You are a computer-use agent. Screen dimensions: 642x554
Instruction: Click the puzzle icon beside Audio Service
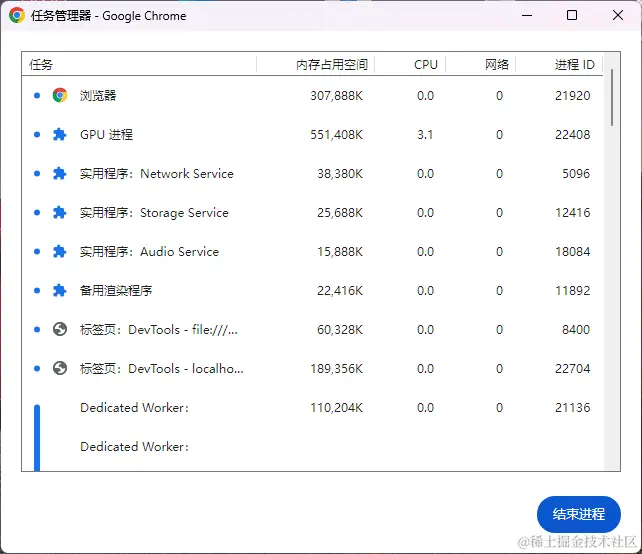[60, 251]
